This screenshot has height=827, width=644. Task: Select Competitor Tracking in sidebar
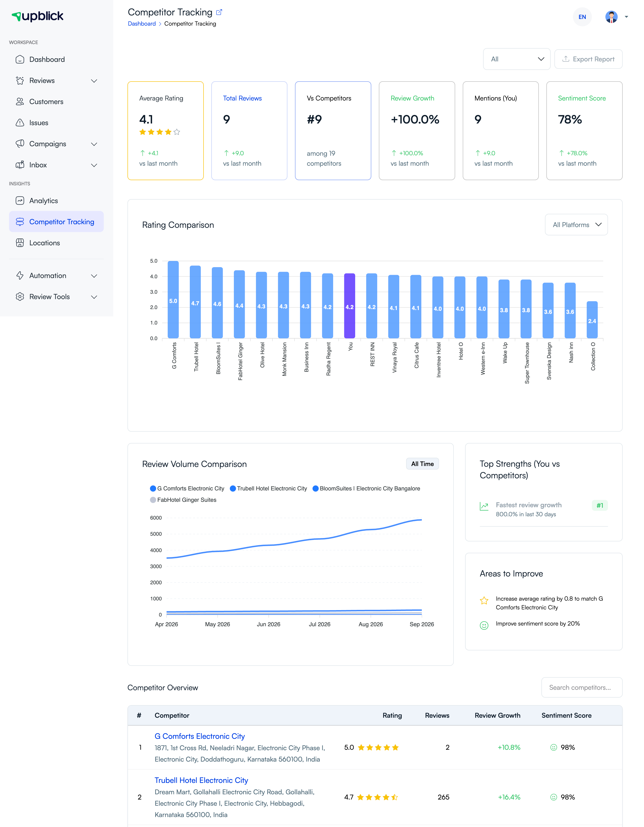tap(56, 222)
